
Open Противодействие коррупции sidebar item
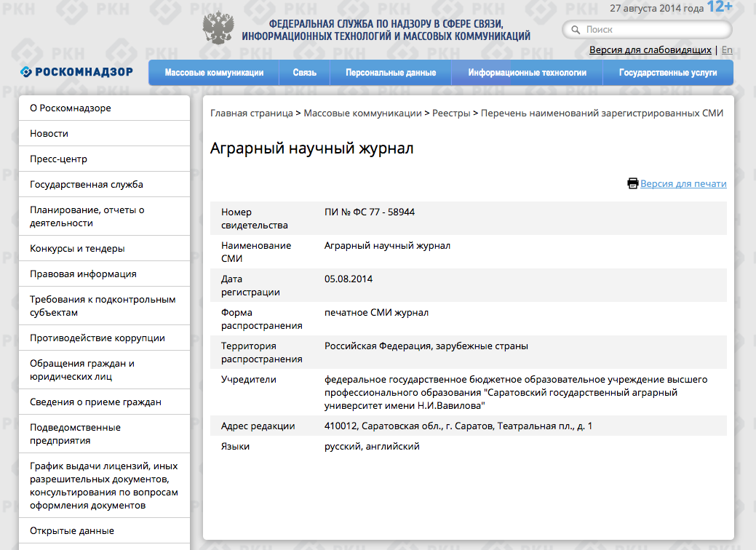[x=104, y=338]
